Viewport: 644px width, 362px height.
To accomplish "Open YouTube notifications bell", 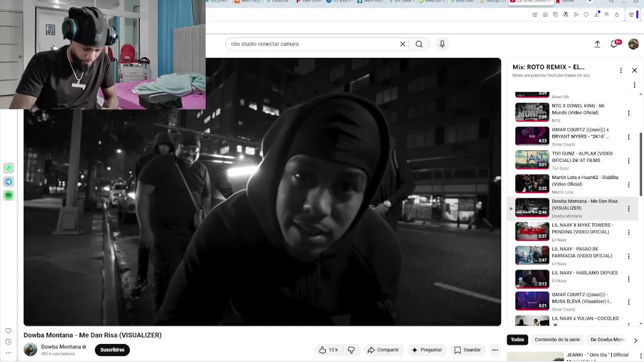I will point(614,44).
